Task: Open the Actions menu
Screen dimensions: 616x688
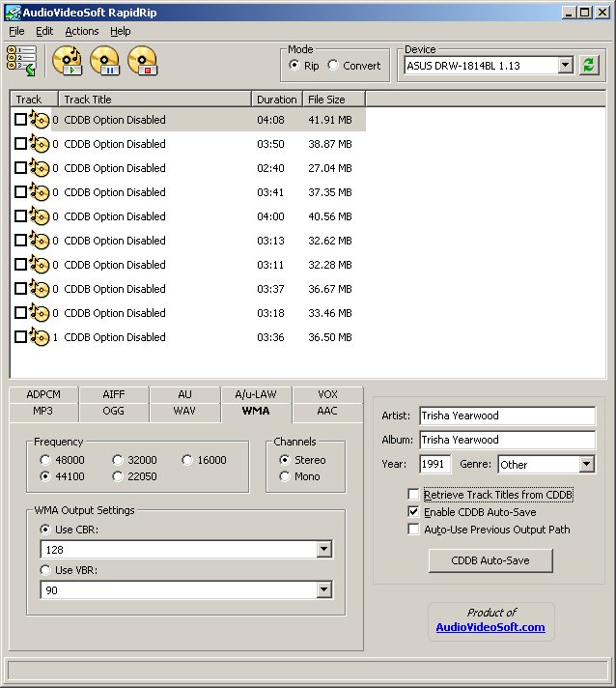Action: (x=81, y=31)
